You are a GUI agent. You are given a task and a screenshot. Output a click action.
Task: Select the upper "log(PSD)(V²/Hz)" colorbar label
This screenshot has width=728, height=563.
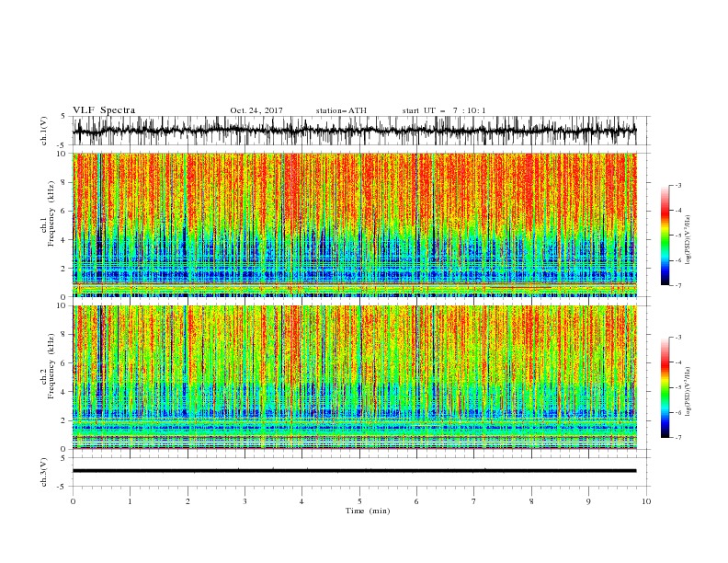pos(688,240)
